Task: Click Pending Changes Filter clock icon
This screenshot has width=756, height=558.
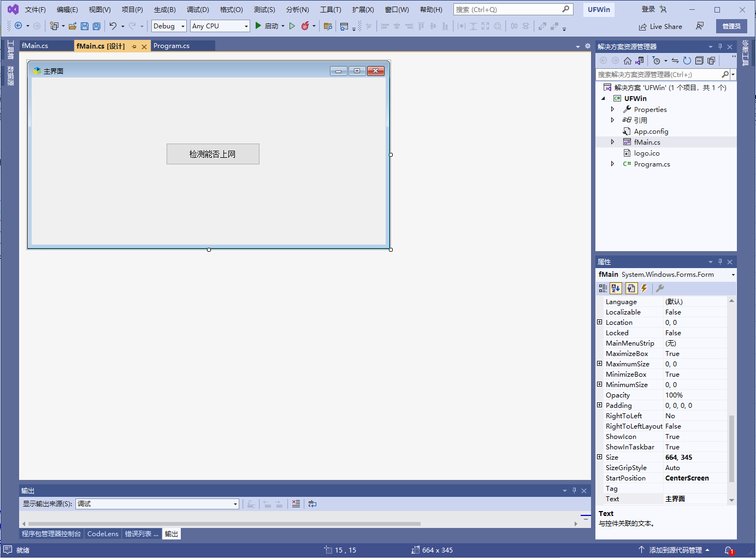Action: click(x=657, y=61)
